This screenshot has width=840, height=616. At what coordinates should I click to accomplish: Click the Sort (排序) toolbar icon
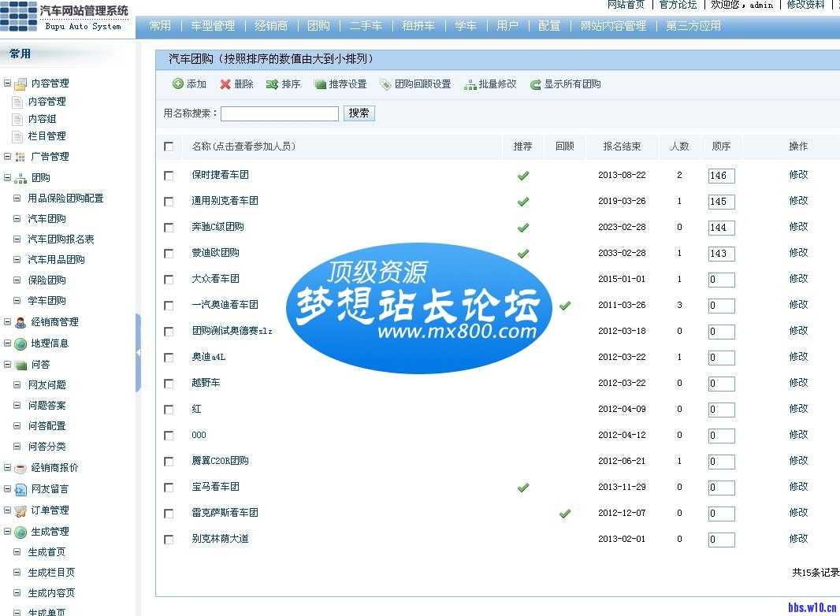pyautogui.click(x=272, y=84)
